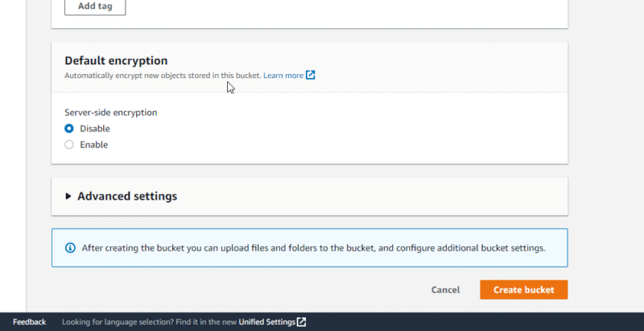
Task: Click the external link icon next to Unified Settings
Action: coord(301,322)
